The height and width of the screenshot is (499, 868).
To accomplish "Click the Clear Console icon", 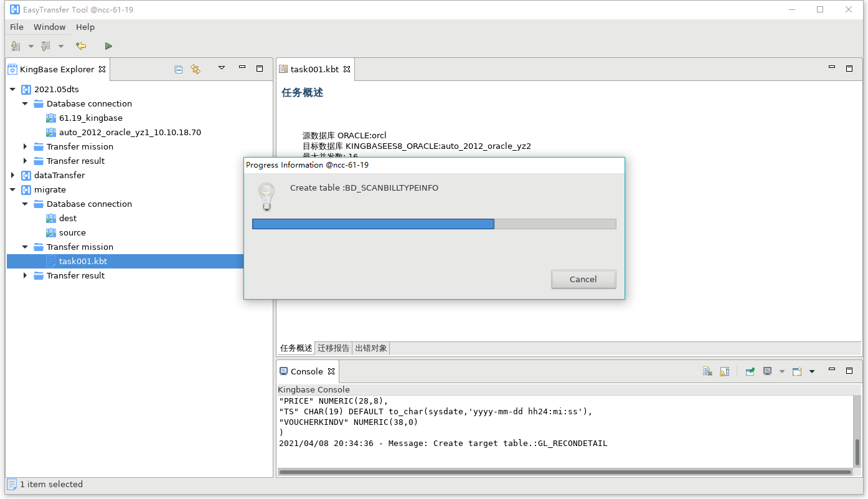I will [707, 371].
